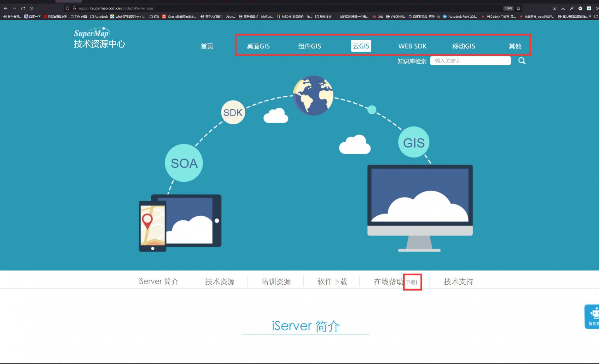Open the win10产品密钥 bookmark
The height and width of the screenshot is (364, 599).
pos(128,17)
